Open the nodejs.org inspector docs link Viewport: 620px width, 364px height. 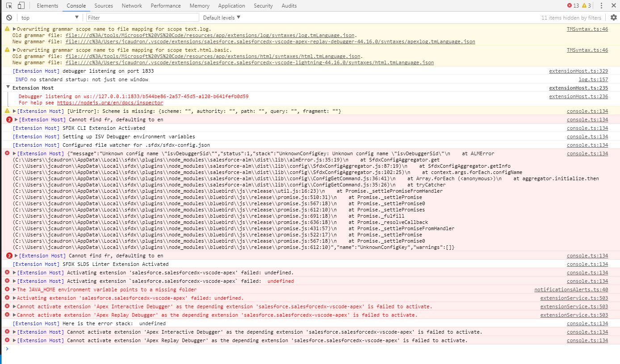pos(110,103)
